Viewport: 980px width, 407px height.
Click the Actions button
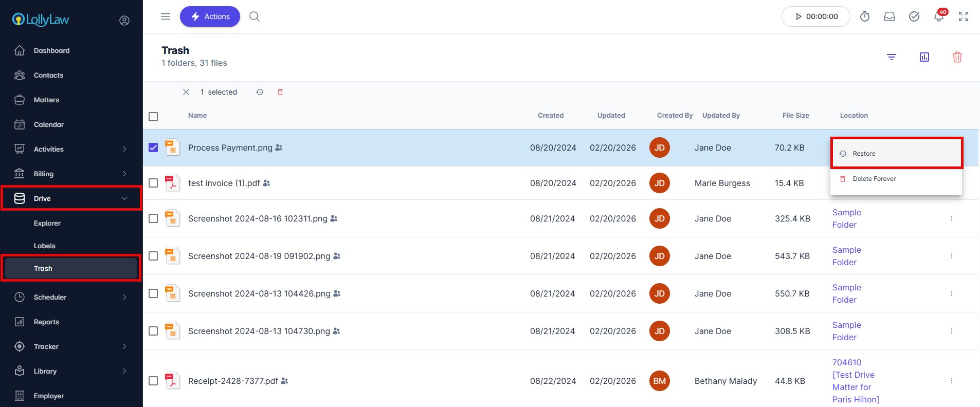click(210, 16)
